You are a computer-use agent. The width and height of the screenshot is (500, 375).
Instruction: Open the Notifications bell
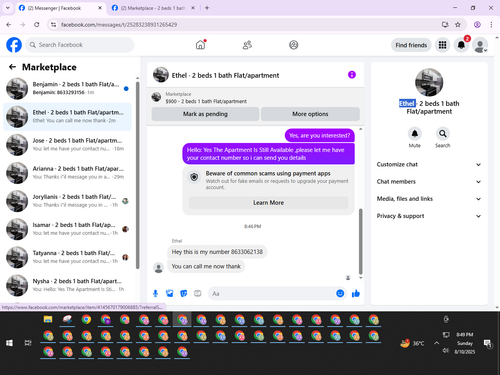pyautogui.click(x=461, y=45)
